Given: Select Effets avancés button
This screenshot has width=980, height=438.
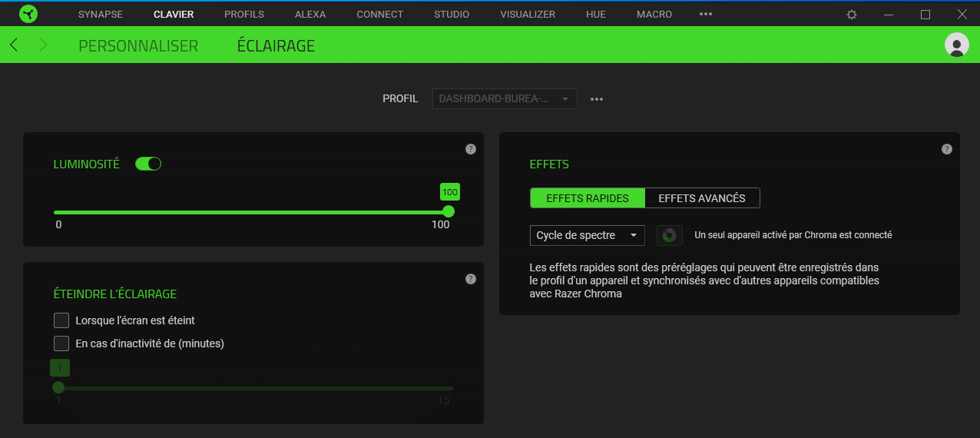Looking at the screenshot, I should (x=702, y=198).
